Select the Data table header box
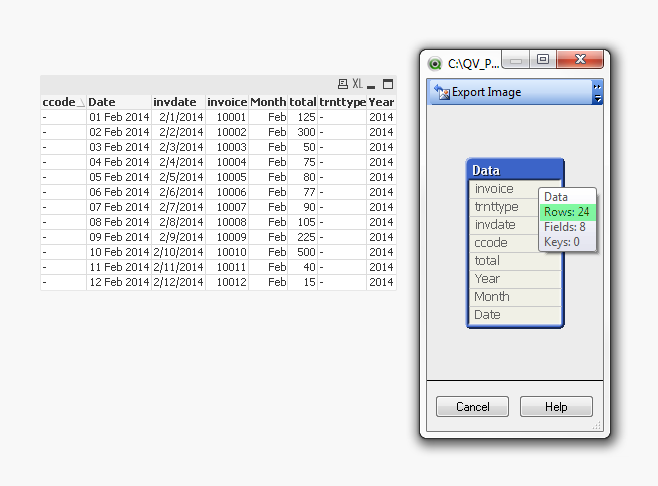Image resolution: width=658 pixels, height=486 pixels. coord(515,170)
